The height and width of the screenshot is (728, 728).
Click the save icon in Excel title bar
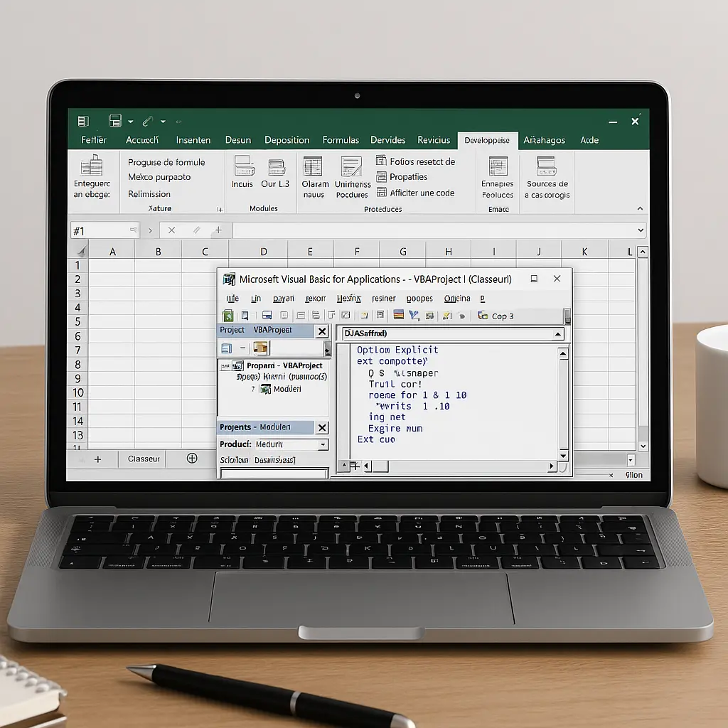[115, 121]
